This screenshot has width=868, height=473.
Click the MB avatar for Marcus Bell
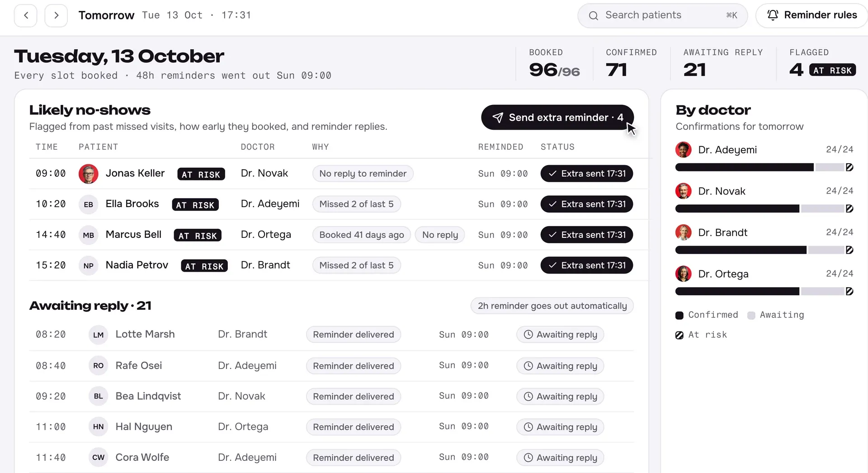pos(89,235)
